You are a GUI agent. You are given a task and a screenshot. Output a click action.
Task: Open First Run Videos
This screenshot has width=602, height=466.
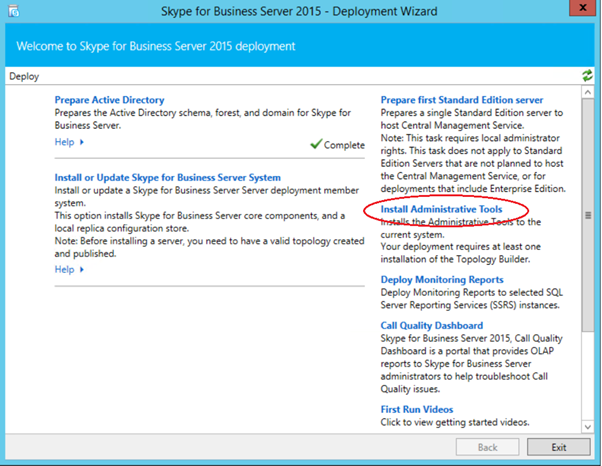point(417,410)
